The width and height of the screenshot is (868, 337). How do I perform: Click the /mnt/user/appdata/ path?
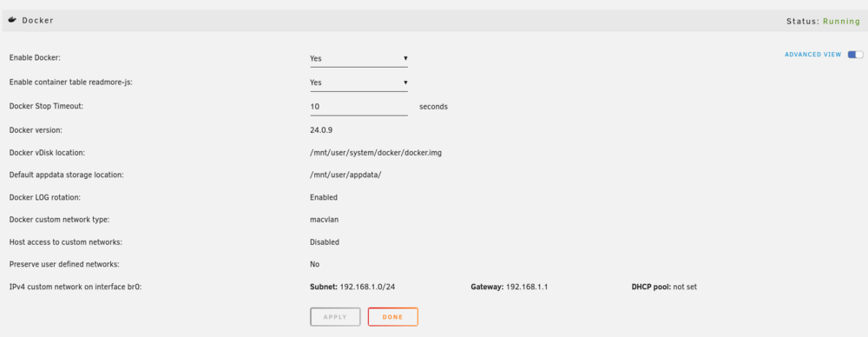click(x=346, y=175)
